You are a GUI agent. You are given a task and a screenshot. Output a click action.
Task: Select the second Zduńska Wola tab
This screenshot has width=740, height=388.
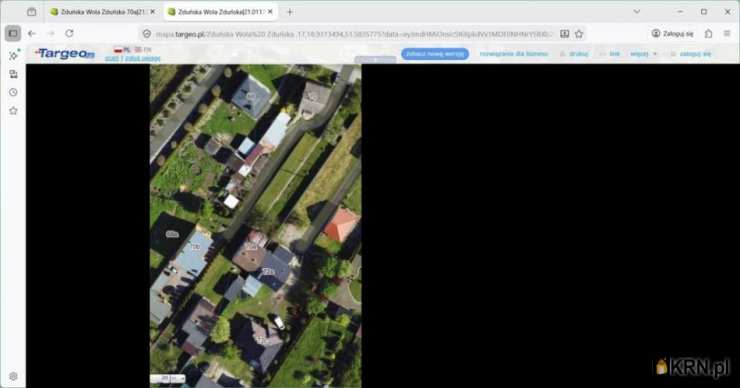(x=221, y=12)
